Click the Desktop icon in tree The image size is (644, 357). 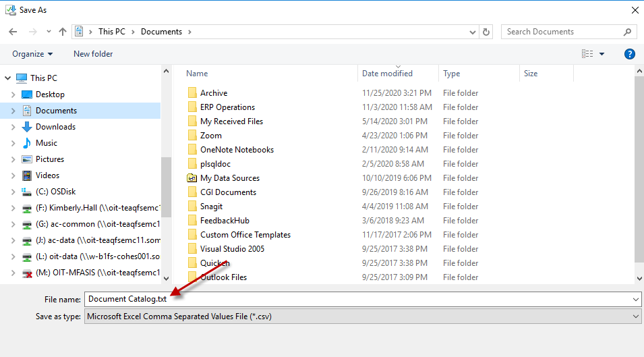click(x=27, y=94)
